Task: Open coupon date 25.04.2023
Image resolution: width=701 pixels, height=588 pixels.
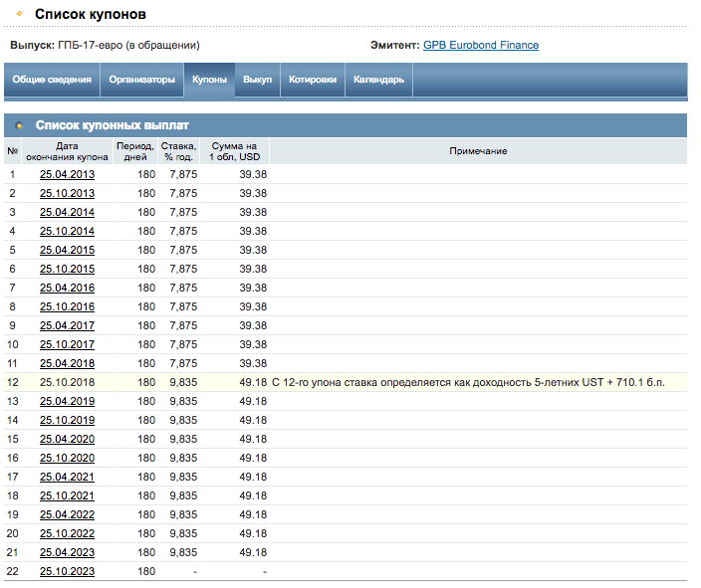Action: click(67, 553)
